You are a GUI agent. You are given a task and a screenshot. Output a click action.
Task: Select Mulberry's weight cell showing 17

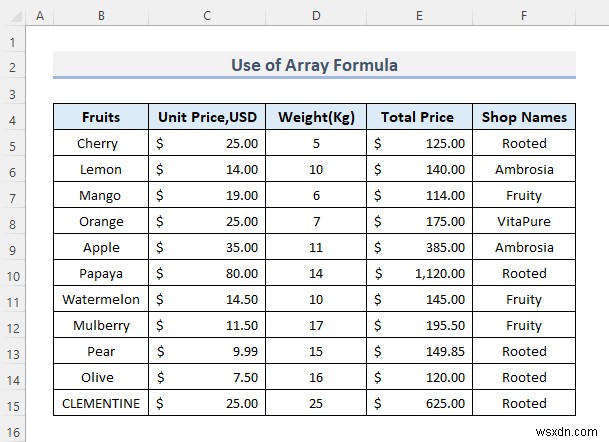(x=316, y=325)
